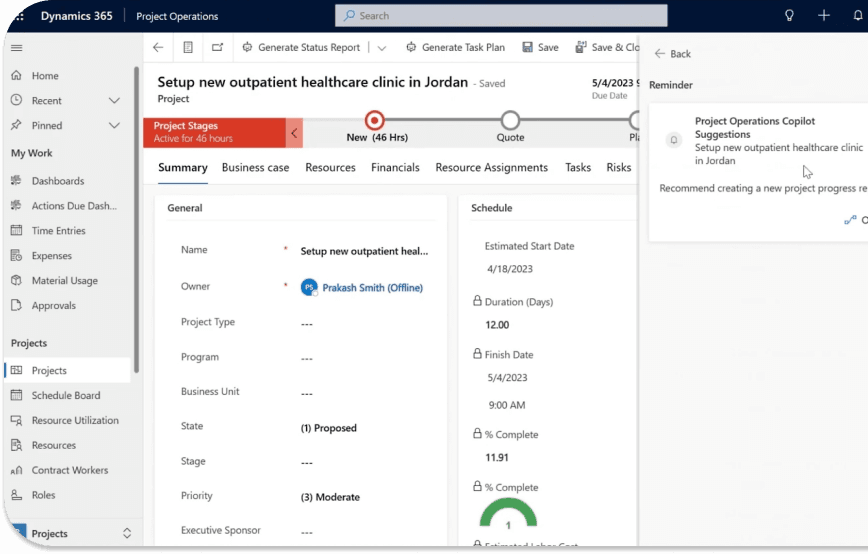This screenshot has height=554, width=868.
Task: Open the notifications bell in header
Action: (x=857, y=15)
